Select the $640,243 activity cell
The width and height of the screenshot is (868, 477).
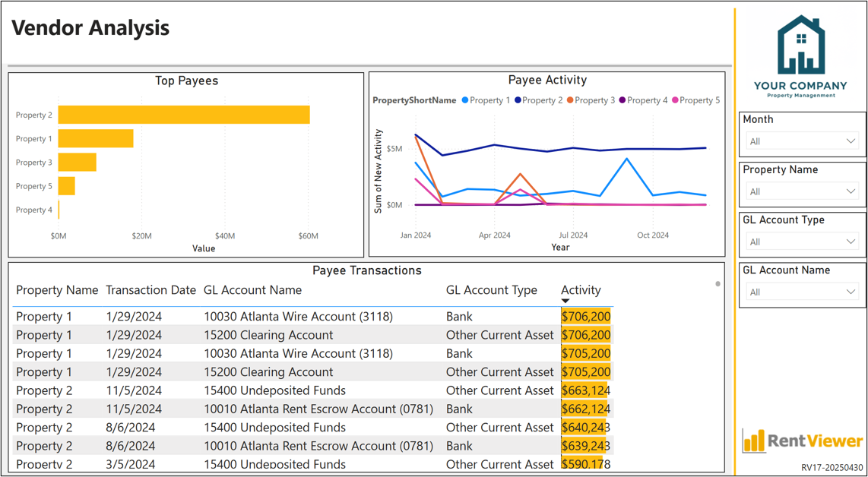(586, 428)
